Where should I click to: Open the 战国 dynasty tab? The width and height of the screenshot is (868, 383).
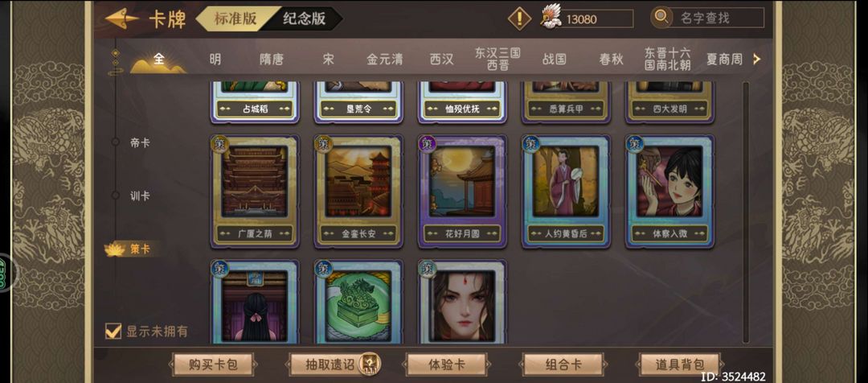(x=554, y=59)
